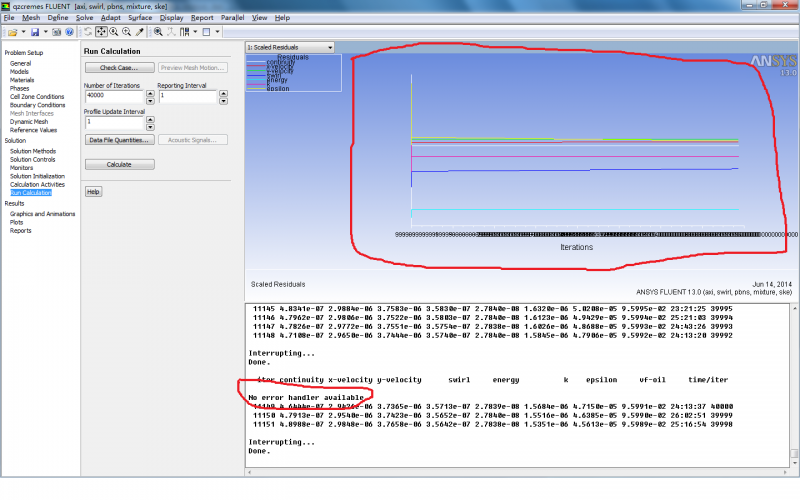Open the dropdown arrow next to the save icon
Screen dimensions: 800x500
point(45,32)
